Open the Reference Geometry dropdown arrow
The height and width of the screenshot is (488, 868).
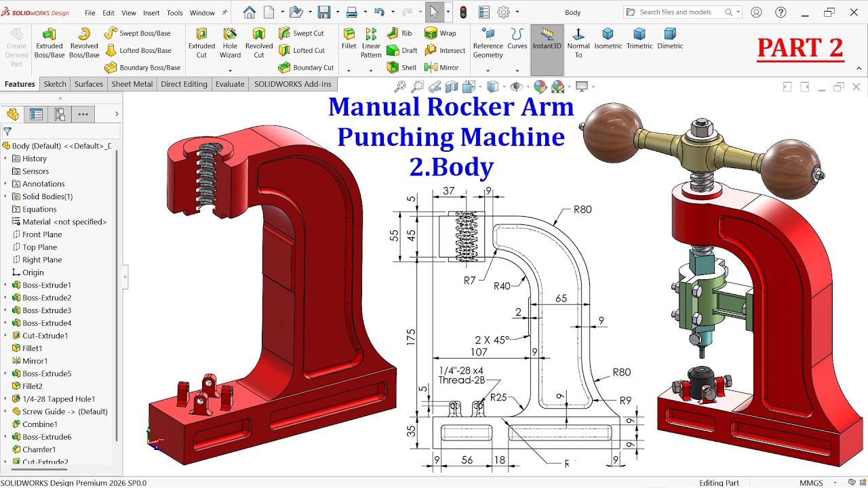[488, 70]
